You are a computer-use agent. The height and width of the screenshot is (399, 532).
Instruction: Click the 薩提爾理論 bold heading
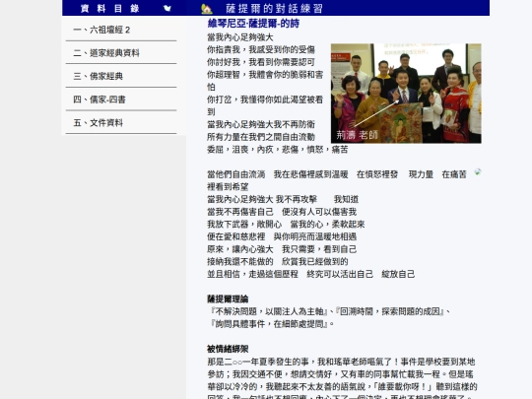coord(228,299)
